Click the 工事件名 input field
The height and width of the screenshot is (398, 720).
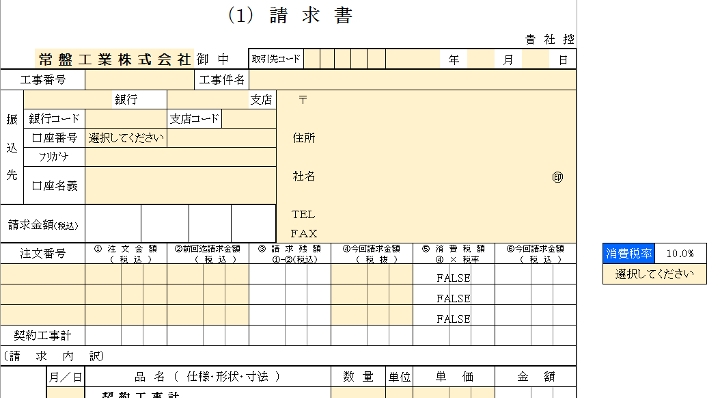click(412, 80)
